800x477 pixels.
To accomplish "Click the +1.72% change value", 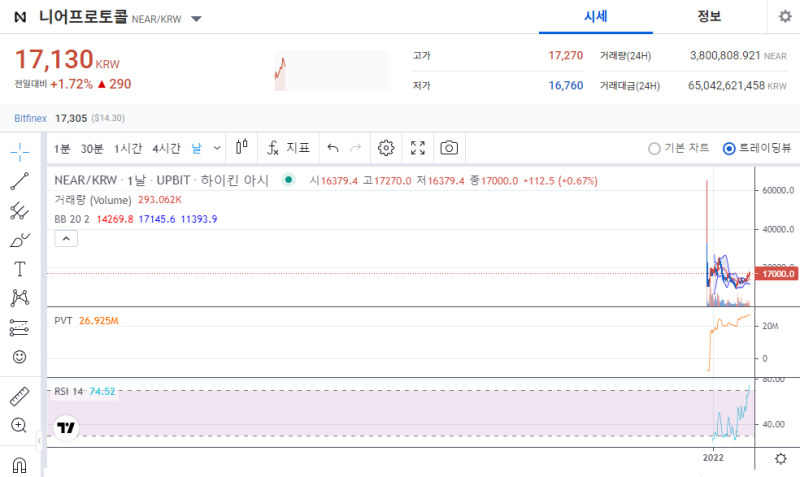I will [x=71, y=84].
